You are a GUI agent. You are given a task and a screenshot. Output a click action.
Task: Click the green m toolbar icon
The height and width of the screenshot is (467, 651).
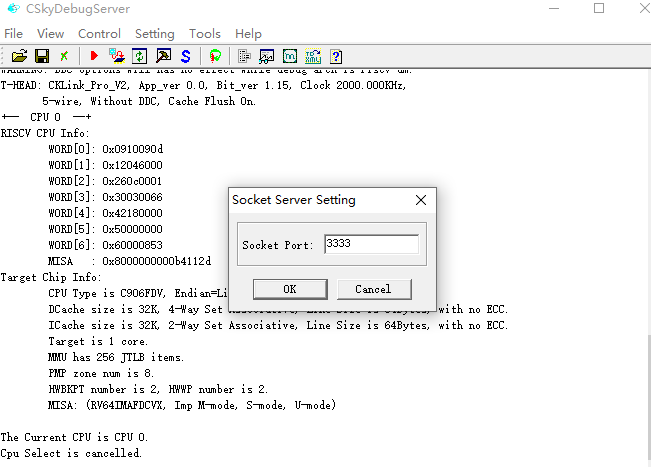290,56
